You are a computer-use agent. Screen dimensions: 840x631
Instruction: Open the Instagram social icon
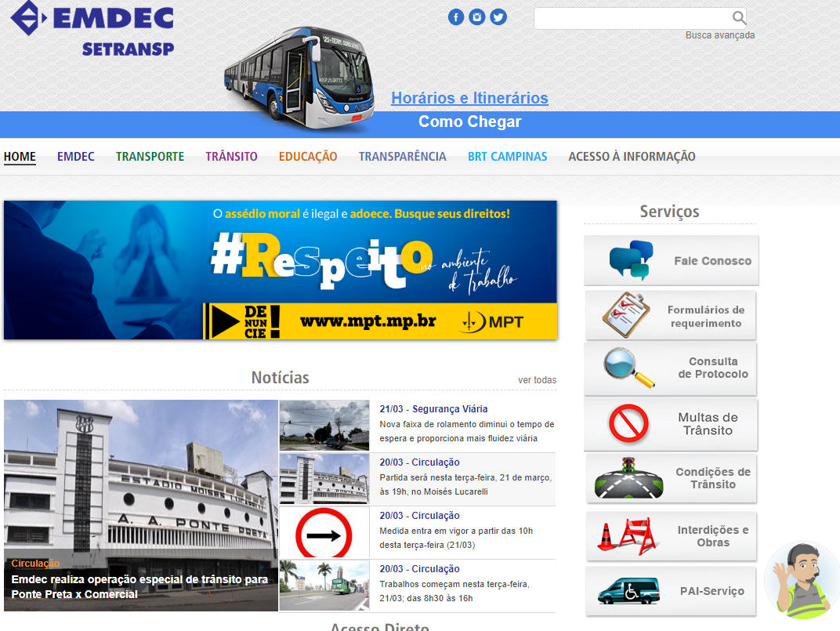coord(477,16)
